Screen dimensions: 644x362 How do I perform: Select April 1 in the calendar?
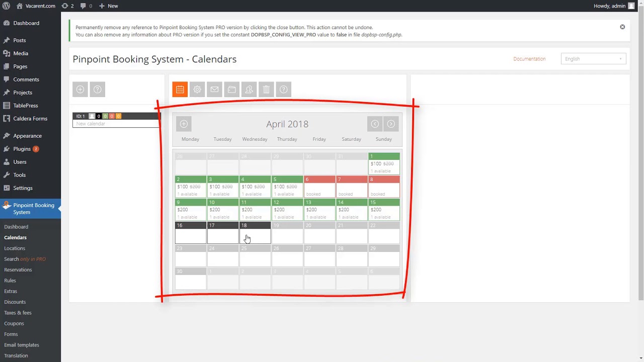point(384,163)
